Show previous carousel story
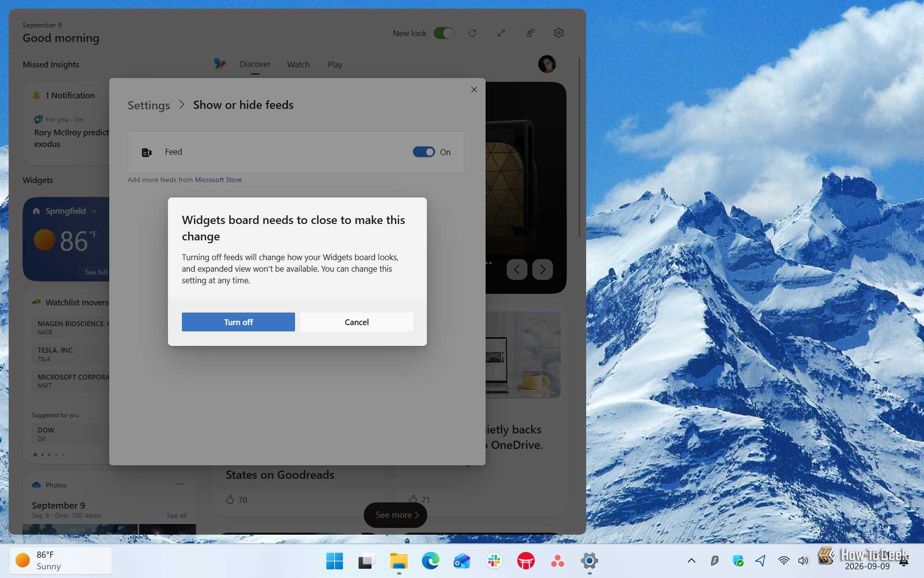Screen dimensions: 924x578 [x=517, y=269]
